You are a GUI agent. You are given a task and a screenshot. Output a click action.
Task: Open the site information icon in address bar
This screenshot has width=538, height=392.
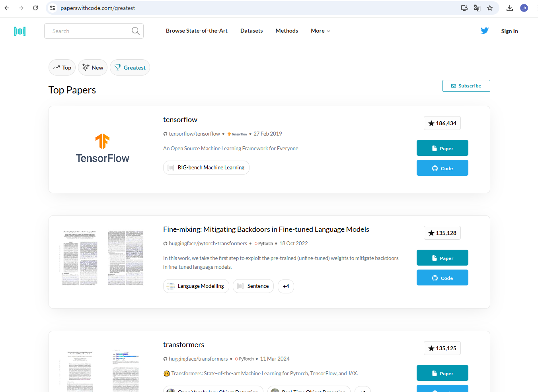click(x=53, y=8)
